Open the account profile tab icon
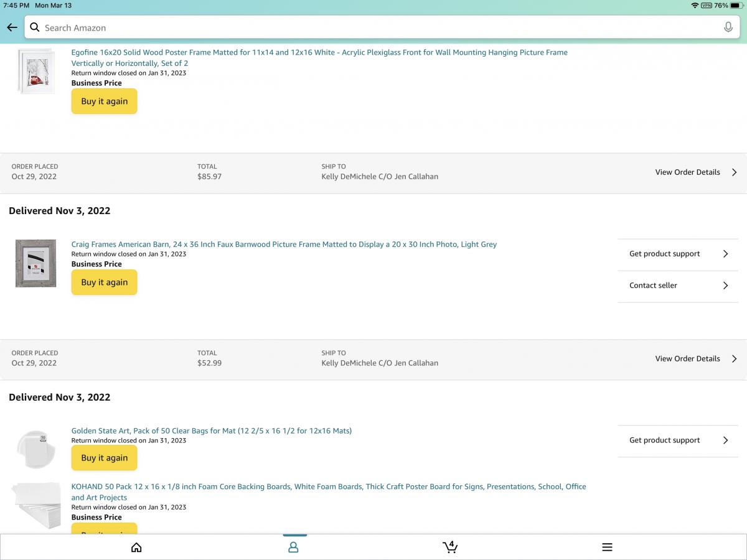Image resolution: width=747 pixels, height=560 pixels. pyautogui.click(x=293, y=548)
